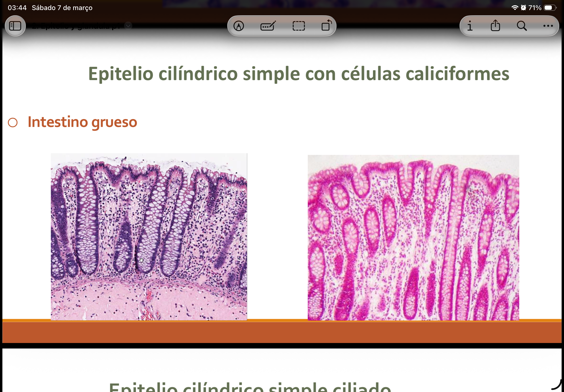Open the Share sheet
This screenshot has height=392, width=564.
(496, 26)
